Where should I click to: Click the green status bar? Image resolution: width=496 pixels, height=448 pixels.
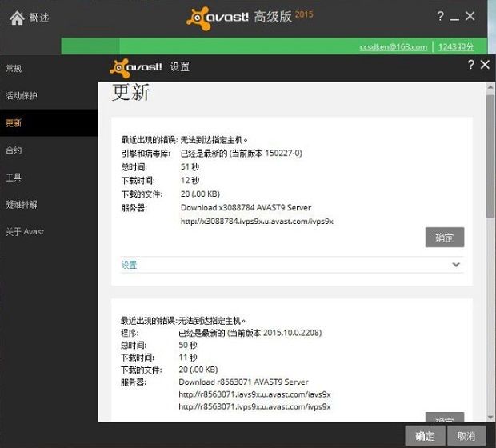coord(274,46)
